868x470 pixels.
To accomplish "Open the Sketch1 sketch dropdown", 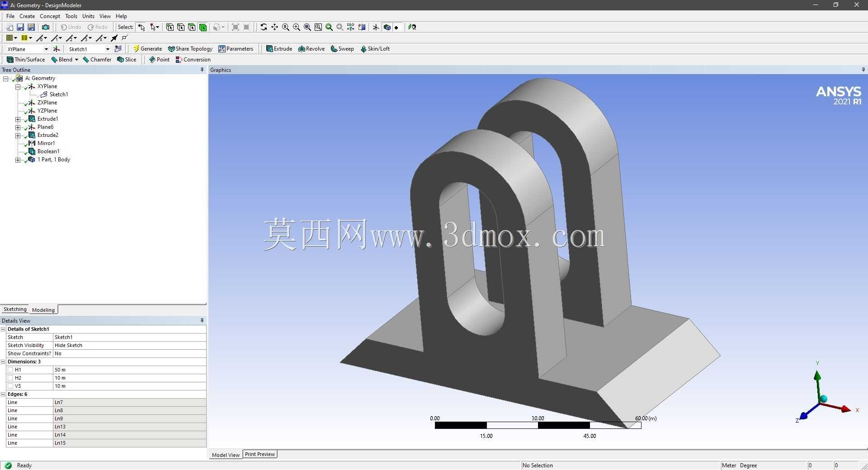I will pos(107,49).
